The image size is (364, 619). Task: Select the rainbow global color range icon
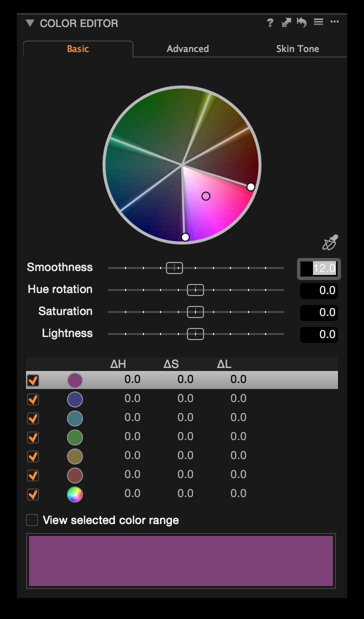click(x=75, y=494)
